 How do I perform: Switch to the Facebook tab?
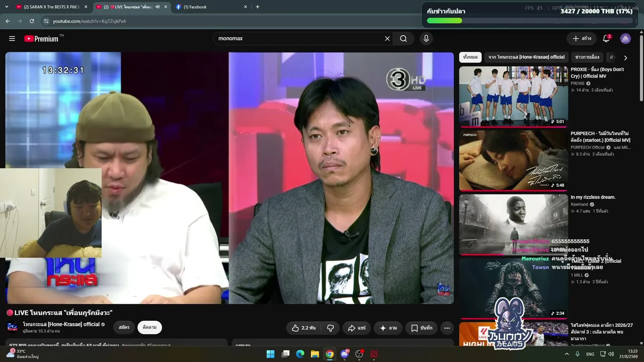tap(211, 7)
